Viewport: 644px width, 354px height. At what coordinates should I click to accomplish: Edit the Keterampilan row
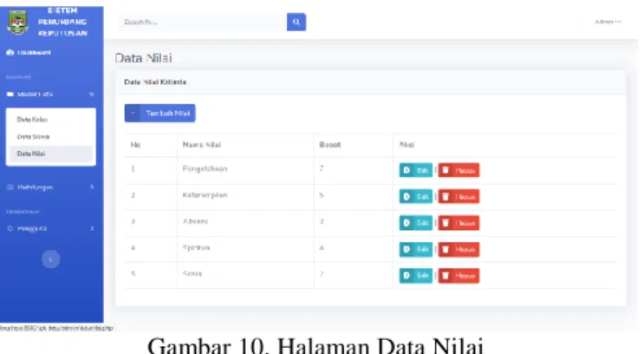coord(416,197)
